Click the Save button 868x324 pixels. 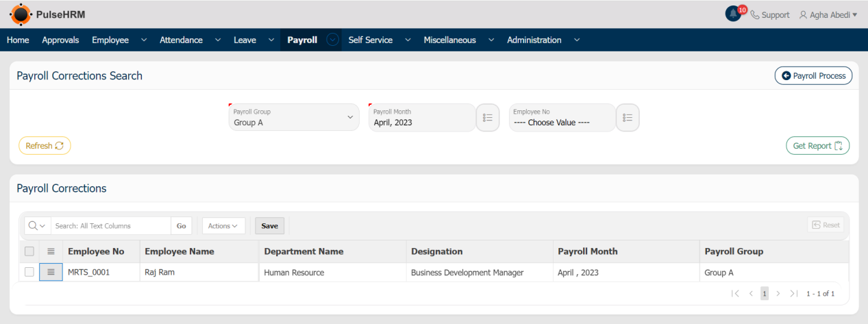click(x=269, y=226)
